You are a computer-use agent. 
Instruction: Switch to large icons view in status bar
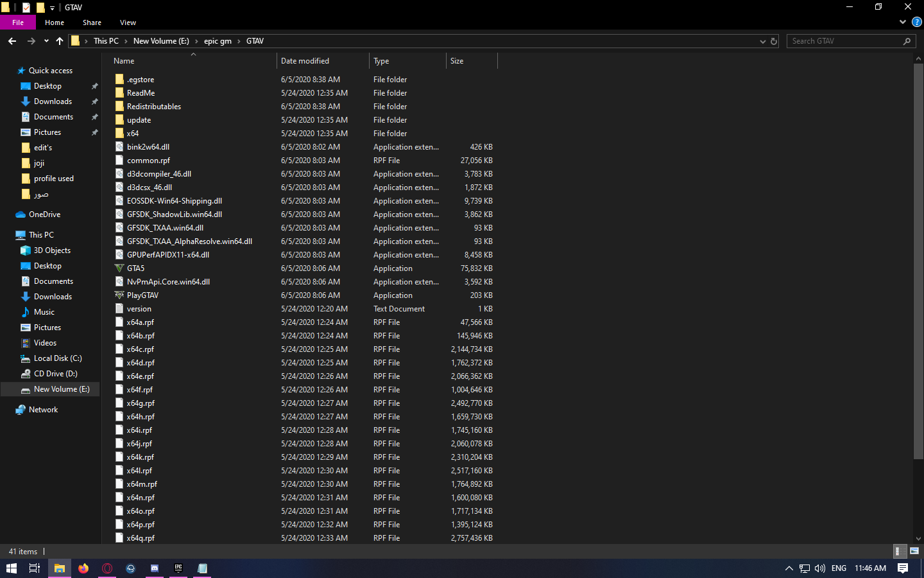click(914, 550)
